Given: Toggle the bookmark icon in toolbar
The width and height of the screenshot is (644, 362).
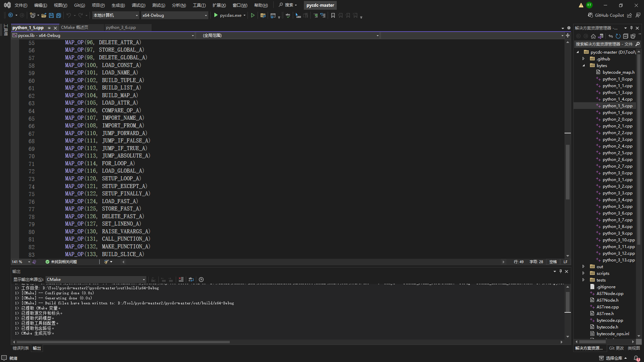Looking at the screenshot, I should coord(333,15).
